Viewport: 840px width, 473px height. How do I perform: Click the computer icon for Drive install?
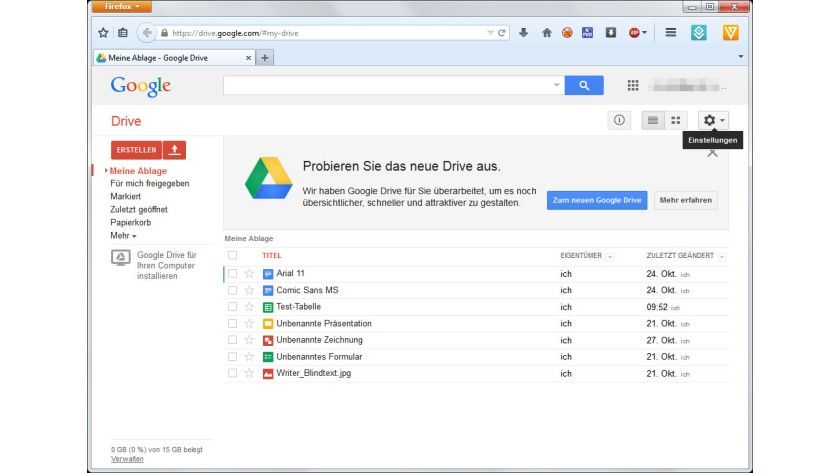click(x=121, y=258)
